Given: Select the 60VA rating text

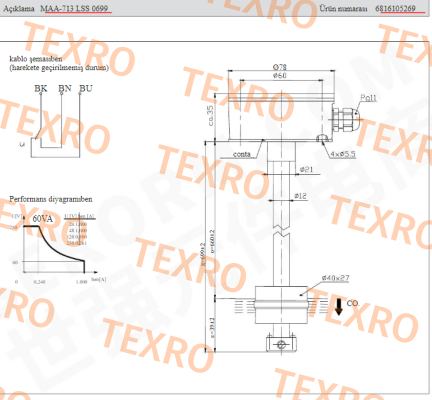Looking at the screenshot, I should tap(43, 219).
